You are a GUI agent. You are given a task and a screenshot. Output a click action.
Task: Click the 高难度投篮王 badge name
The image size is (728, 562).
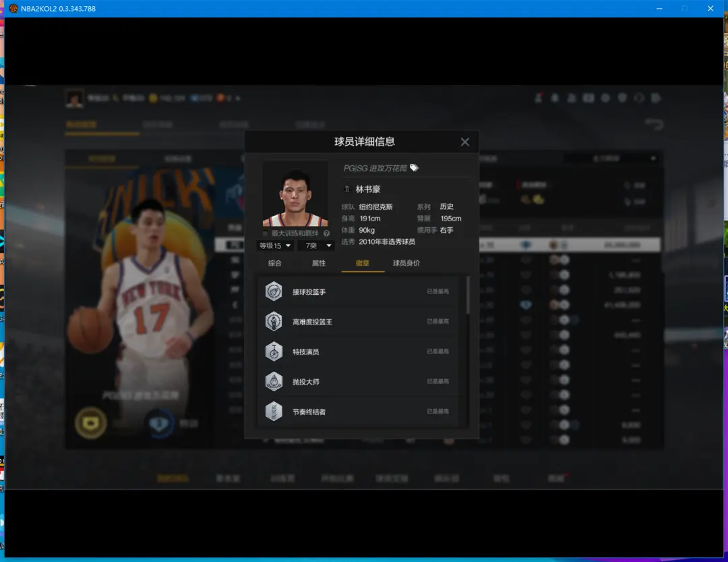pyautogui.click(x=313, y=322)
